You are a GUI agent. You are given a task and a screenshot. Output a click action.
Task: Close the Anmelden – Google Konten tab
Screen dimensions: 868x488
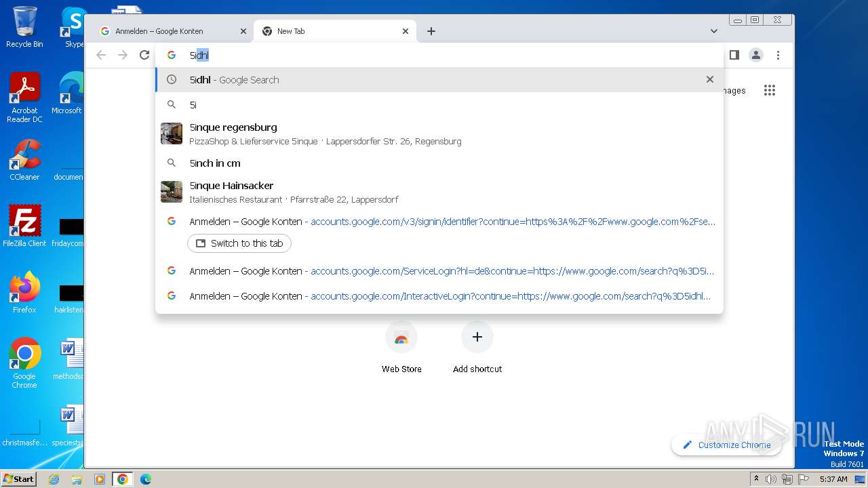[x=243, y=31]
